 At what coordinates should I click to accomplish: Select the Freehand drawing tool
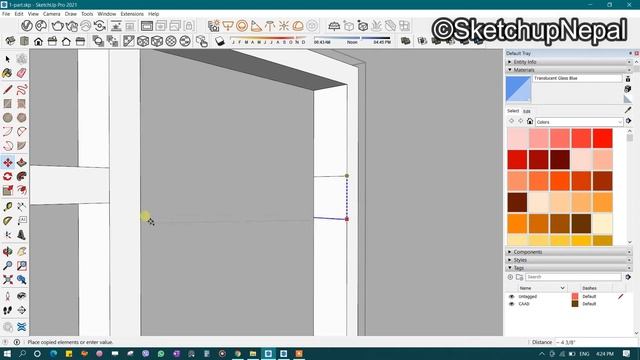[22, 89]
